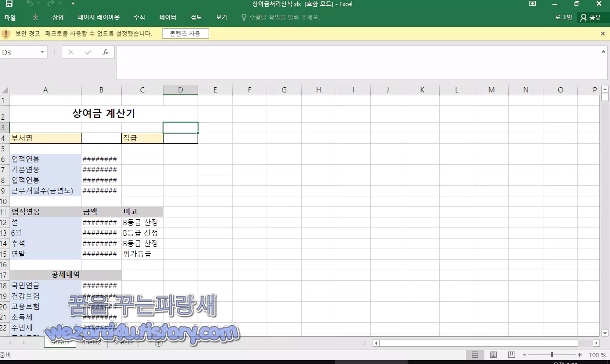
Task: Select column H header
Action: pyautogui.click(x=318, y=90)
